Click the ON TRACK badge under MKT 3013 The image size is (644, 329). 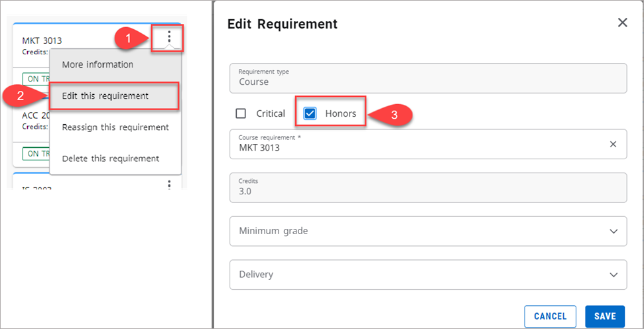point(35,78)
